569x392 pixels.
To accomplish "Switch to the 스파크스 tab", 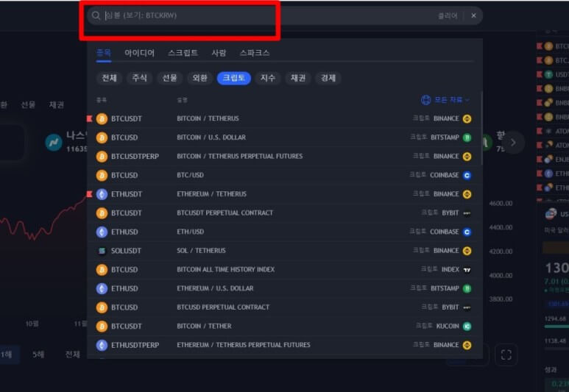I will (255, 53).
